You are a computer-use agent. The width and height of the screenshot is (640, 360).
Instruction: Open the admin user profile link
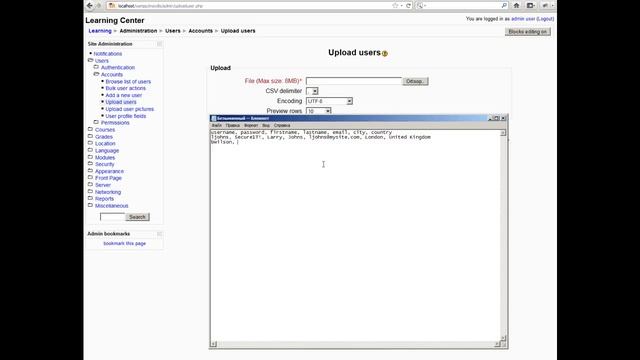click(x=523, y=19)
